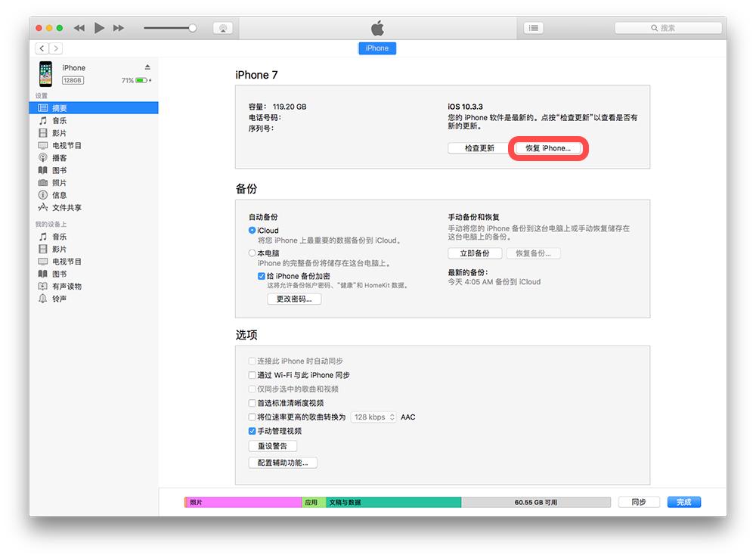Select the iPhone tab at top
The width and height of the screenshot is (756, 558).
pyautogui.click(x=377, y=48)
